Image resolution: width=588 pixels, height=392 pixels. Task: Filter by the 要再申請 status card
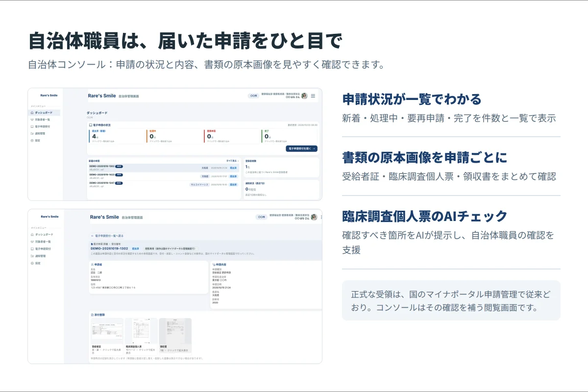tap(232, 136)
